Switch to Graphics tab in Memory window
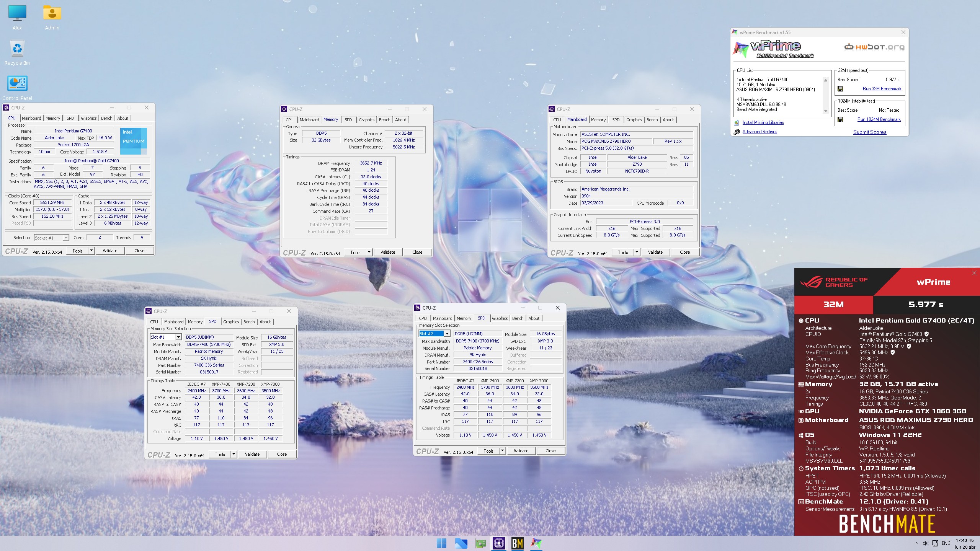Screen dimensions: 980x551 pyautogui.click(x=366, y=120)
